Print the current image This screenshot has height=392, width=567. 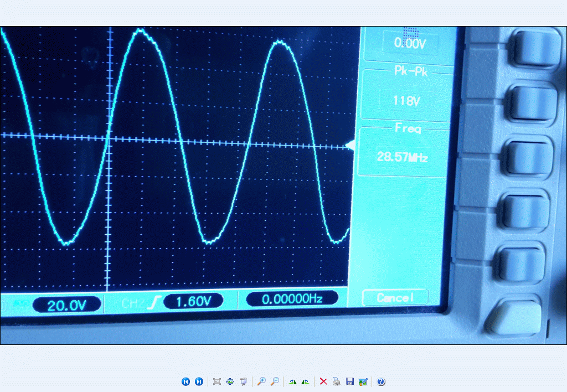[x=337, y=381]
